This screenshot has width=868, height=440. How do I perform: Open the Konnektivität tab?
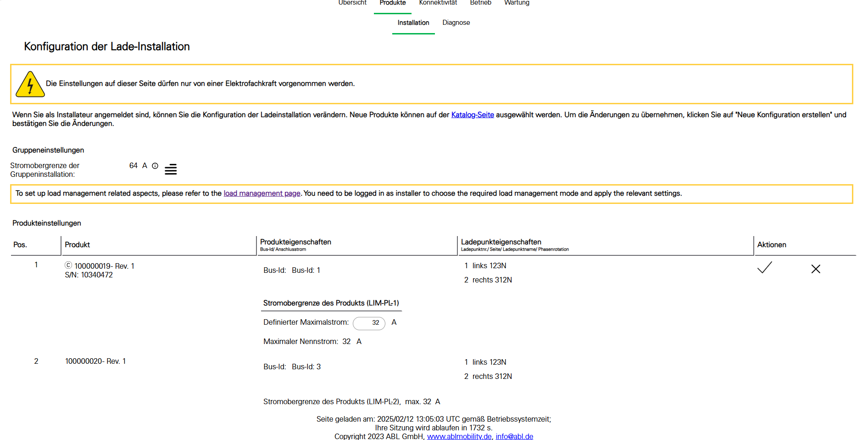pos(438,3)
